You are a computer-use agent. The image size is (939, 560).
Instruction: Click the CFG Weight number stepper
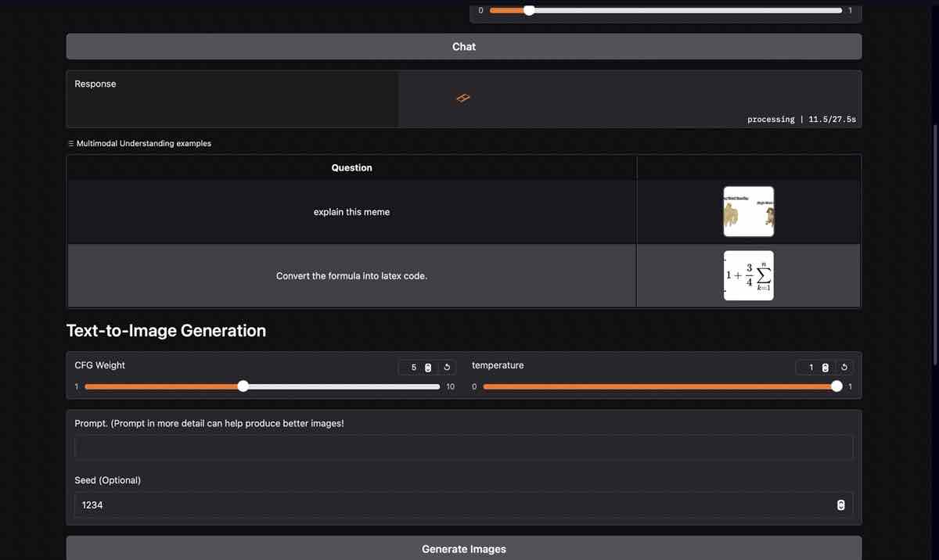428,368
